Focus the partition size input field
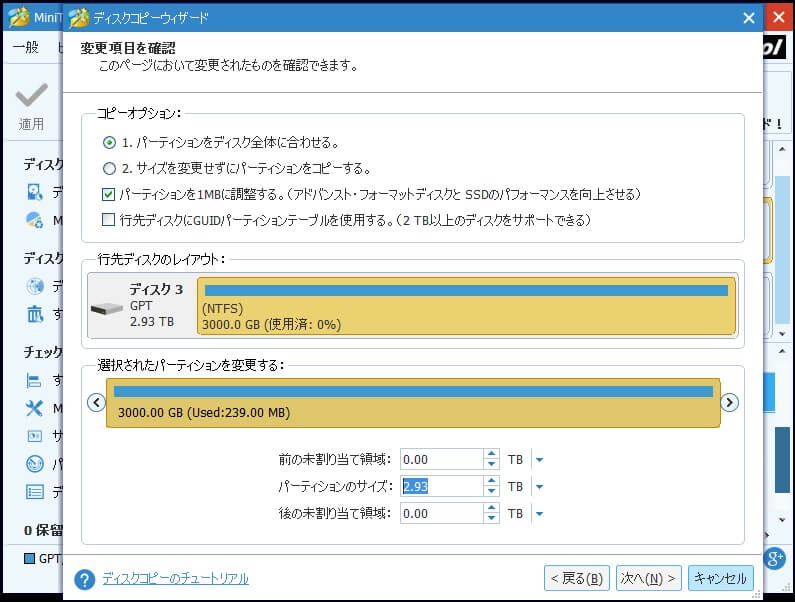Image resolution: width=795 pixels, height=602 pixels. click(441, 486)
